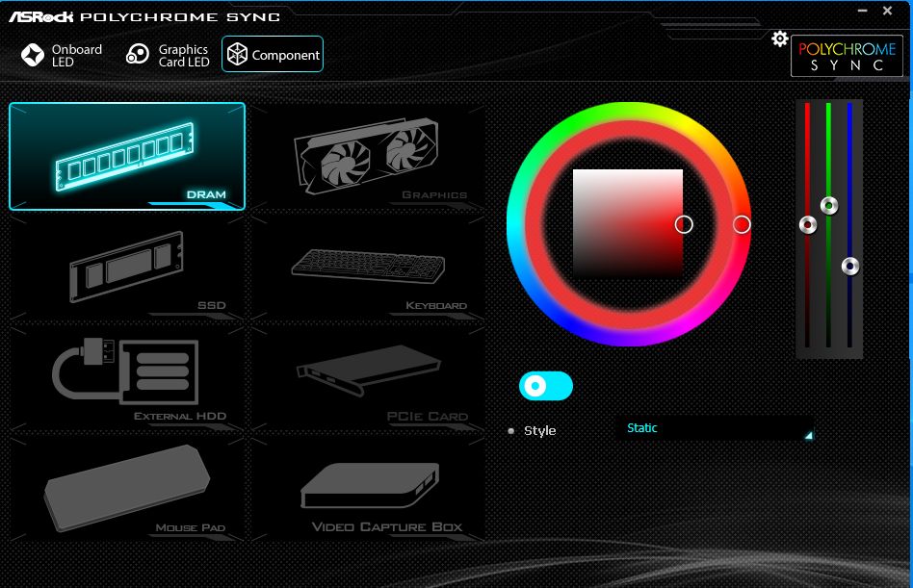Choose the PCIe Card component tile

point(368,377)
